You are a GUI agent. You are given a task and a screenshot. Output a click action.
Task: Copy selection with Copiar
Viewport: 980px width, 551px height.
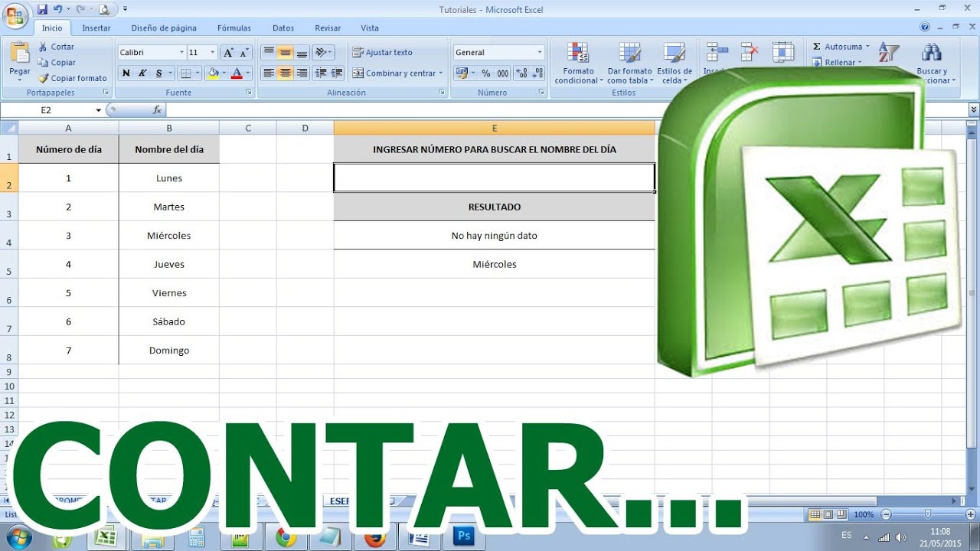(57, 63)
